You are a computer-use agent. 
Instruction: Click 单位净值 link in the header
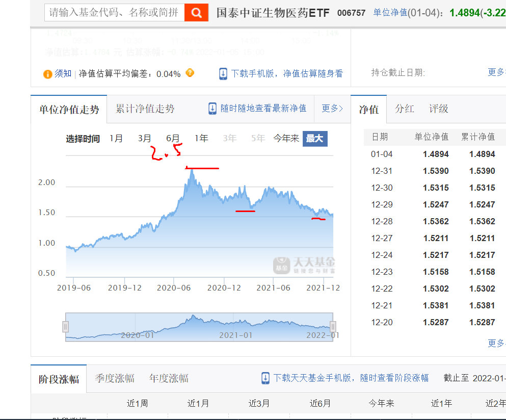[x=390, y=13]
